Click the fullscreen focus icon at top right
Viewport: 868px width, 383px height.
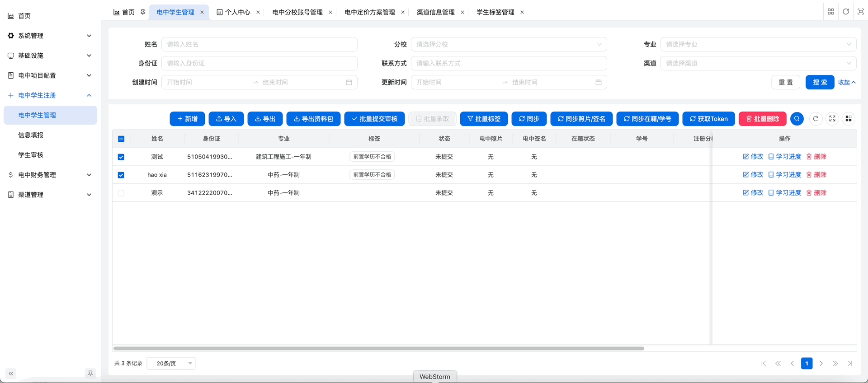[x=861, y=12]
